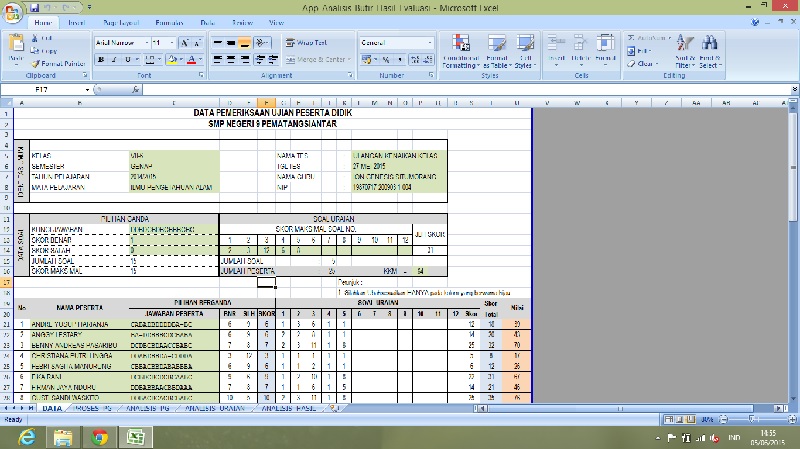The image size is (800, 449).
Task: Align text left
Action: click(x=218, y=60)
